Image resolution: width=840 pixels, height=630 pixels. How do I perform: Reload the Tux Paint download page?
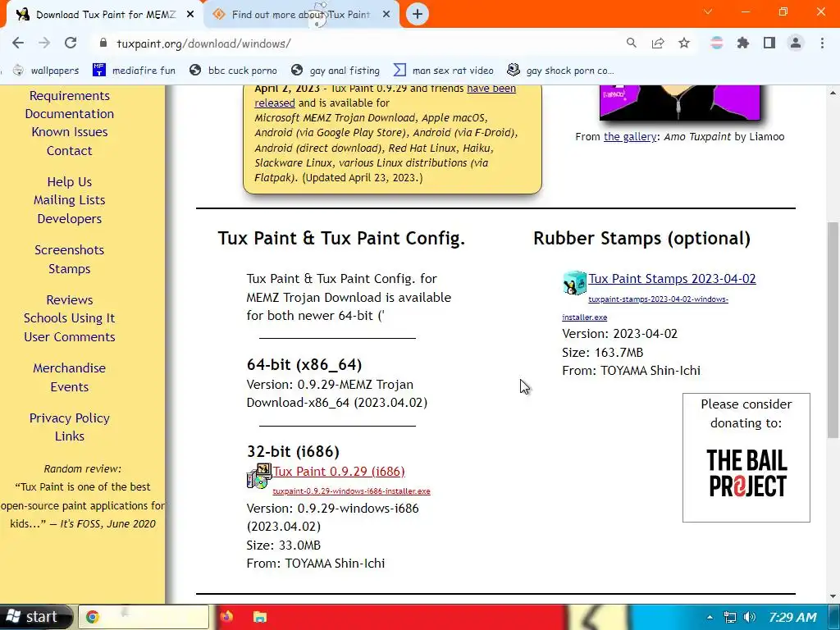point(71,43)
